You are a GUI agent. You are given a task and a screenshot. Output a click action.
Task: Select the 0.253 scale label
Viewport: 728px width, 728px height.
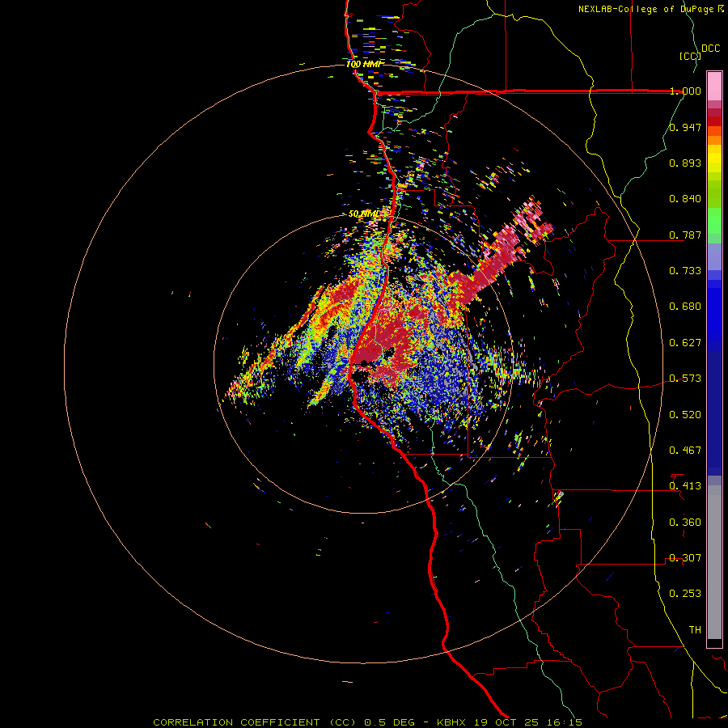[685, 594]
